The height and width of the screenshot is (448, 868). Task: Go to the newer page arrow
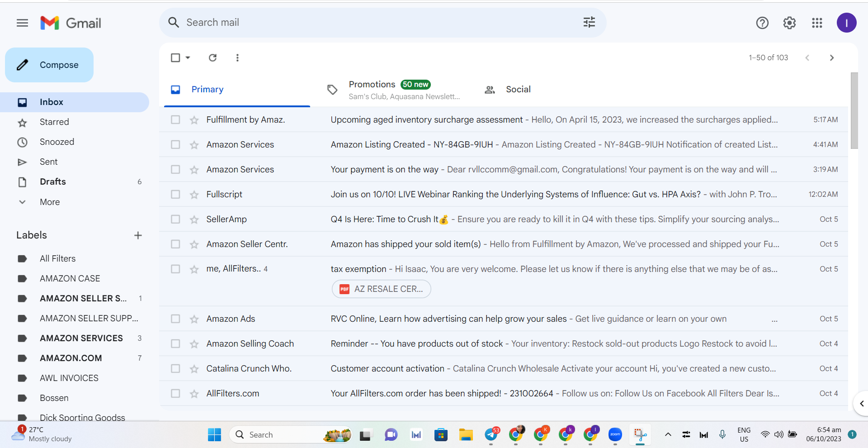click(x=807, y=57)
